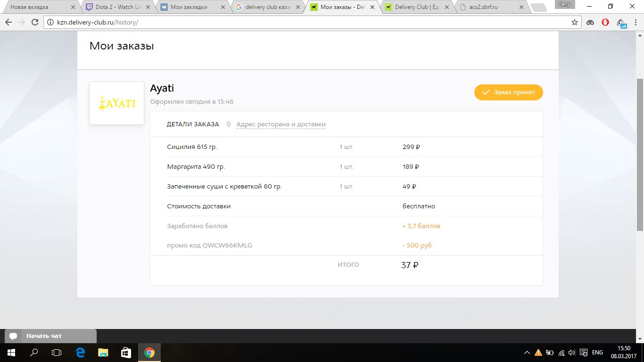The width and height of the screenshot is (644, 362).
Task: Click the Маргарита 490 гр. item
Action: 196,167
